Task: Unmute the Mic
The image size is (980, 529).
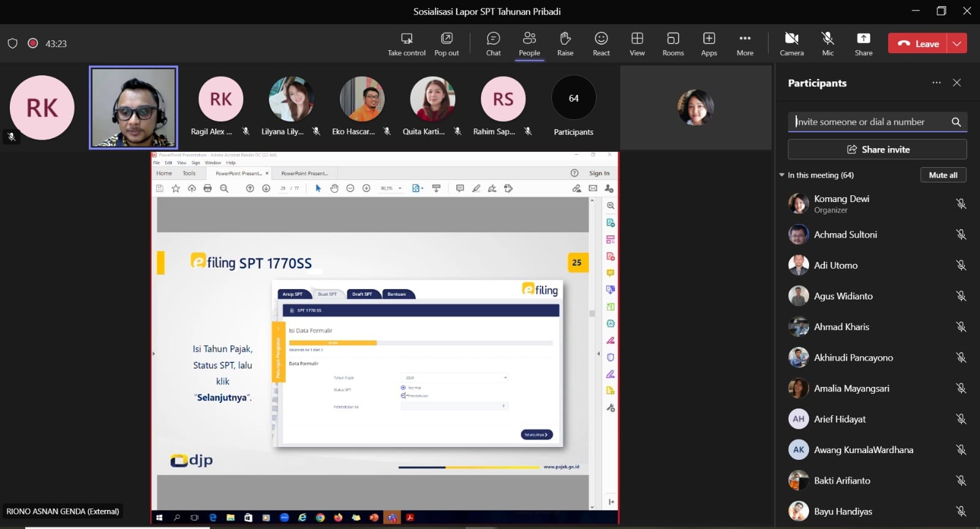Action: (827, 44)
